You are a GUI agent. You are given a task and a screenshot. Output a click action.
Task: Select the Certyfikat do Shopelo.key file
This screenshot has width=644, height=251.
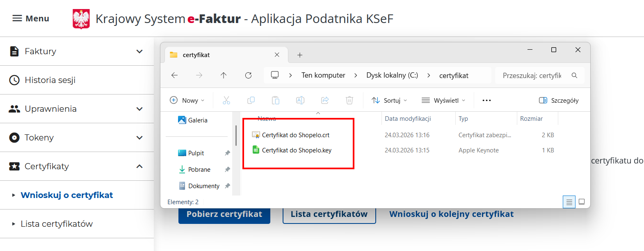pos(296,150)
